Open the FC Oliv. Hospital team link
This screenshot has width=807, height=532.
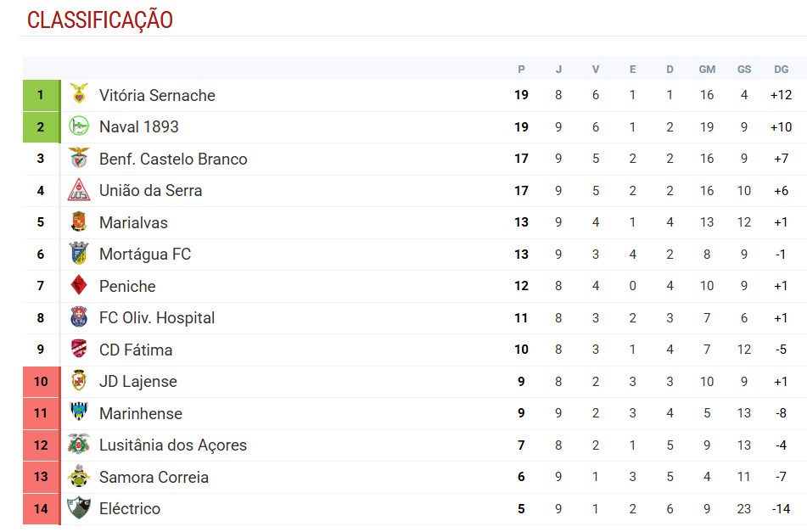coord(157,318)
